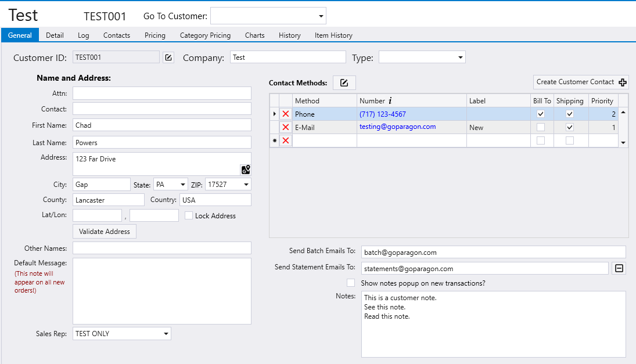Open the History tab
The width and height of the screenshot is (636, 364).
[x=290, y=35]
